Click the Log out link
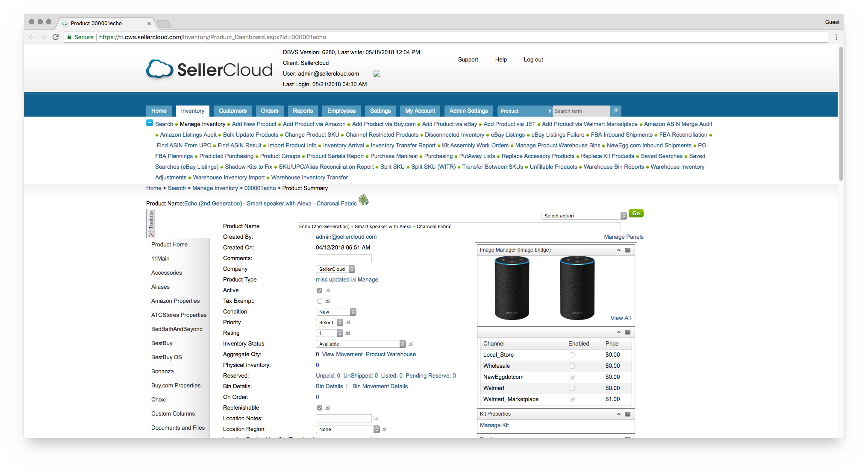This screenshot has height=472, width=868. pyautogui.click(x=533, y=60)
